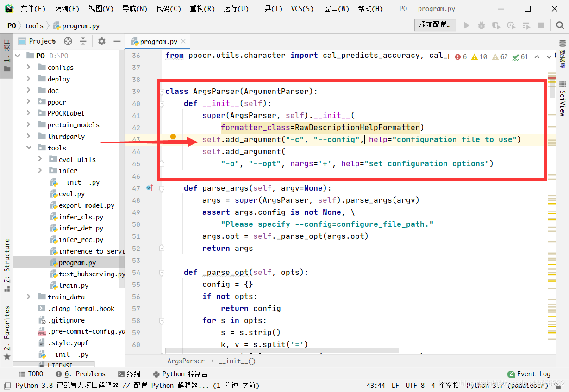Expand the train_data folder
Screen dimensions: 569x392
pyautogui.click(x=29, y=297)
